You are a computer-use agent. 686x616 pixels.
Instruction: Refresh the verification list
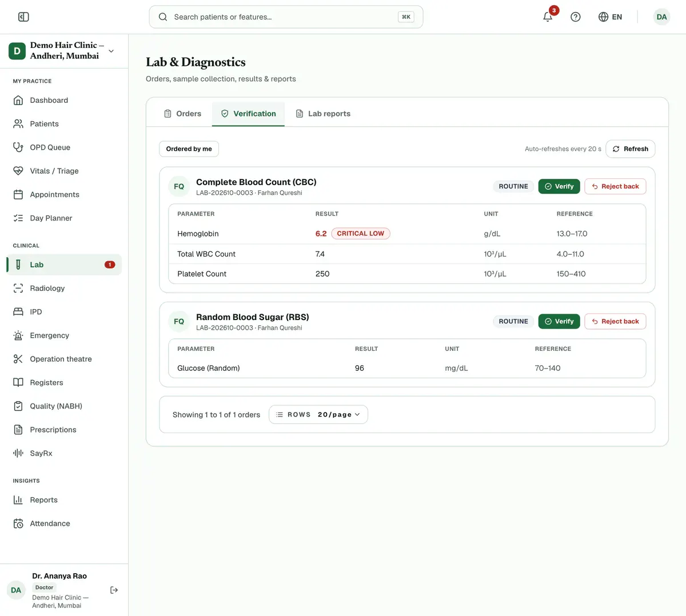click(x=630, y=149)
